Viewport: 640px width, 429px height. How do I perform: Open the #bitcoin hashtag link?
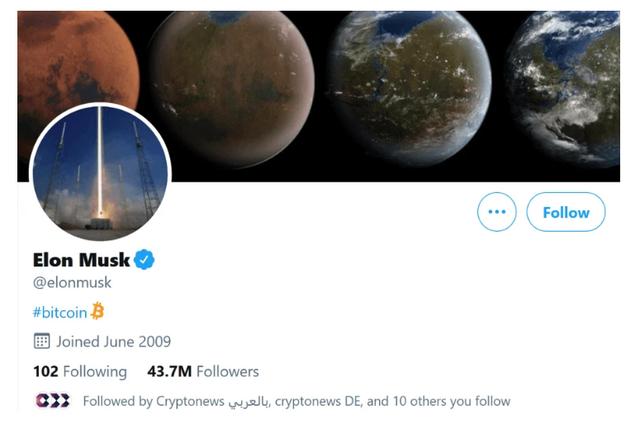click(x=60, y=312)
